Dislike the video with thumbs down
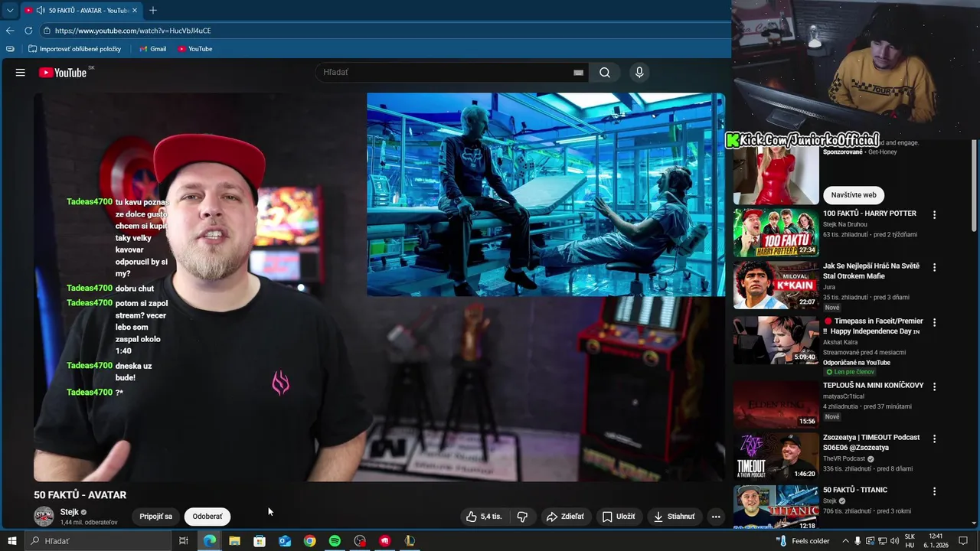This screenshot has width=980, height=551. coord(522,517)
